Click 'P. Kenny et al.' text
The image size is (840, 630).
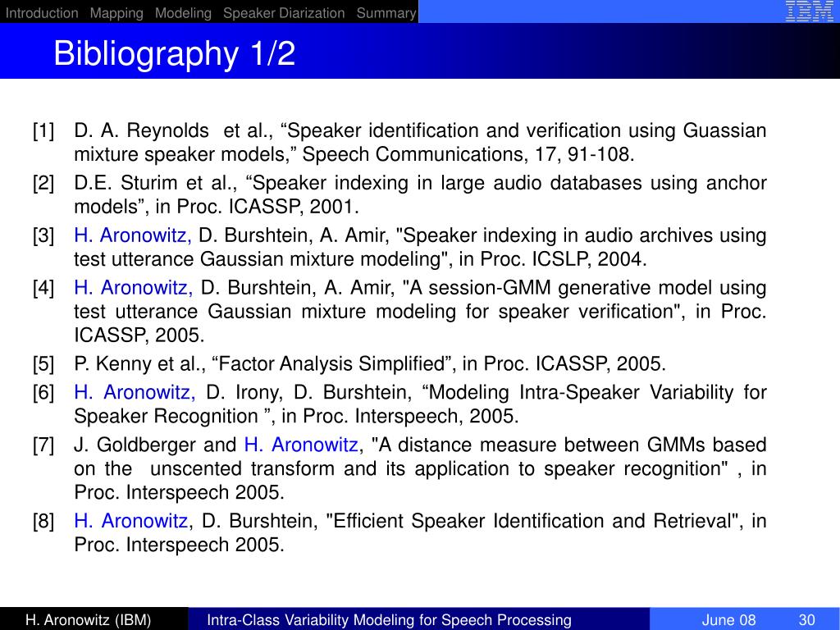coord(140,363)
